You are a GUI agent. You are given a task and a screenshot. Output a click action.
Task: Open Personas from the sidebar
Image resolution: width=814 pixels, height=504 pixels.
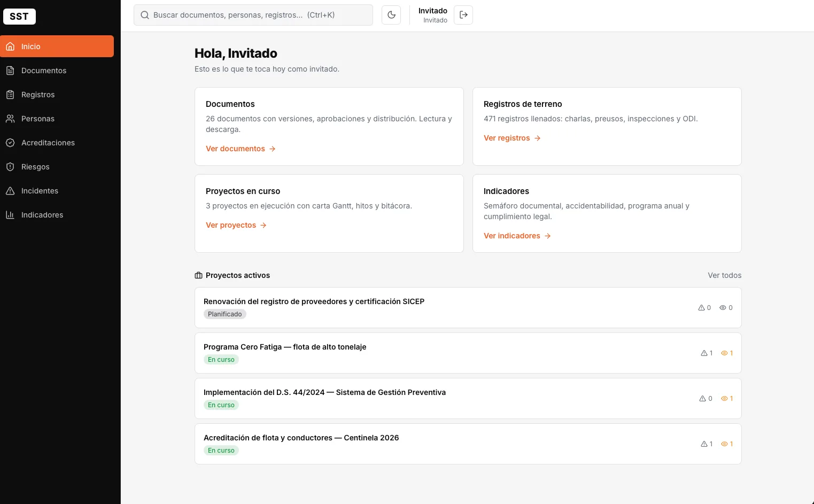57,119
